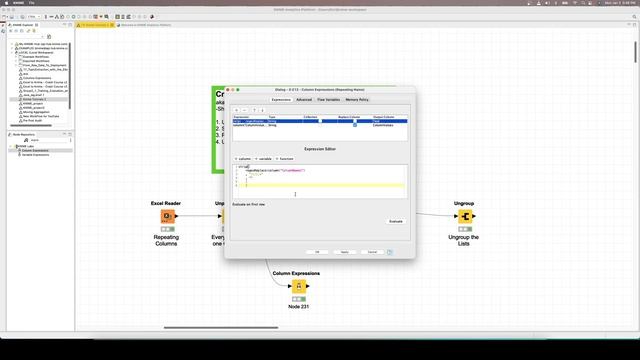Image resolution: width=640 pixels, height=360 pixels.
Task: Select the Column Expressions Node 231 icon
Action: (299, 286)
